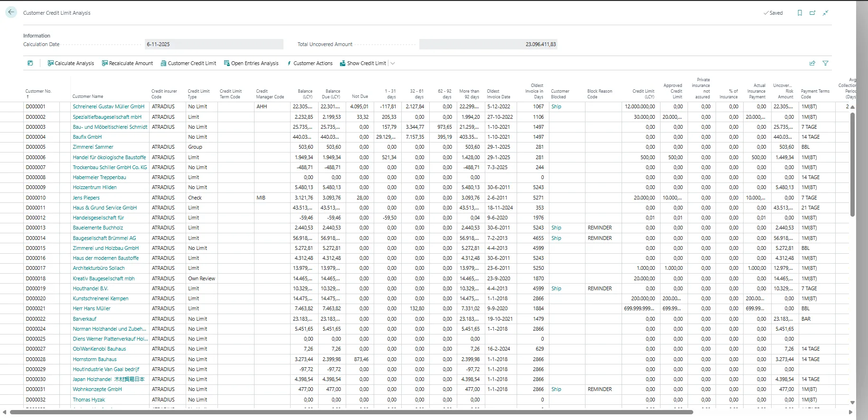Viewport: 868px width, 420px height.
Task: Expand the chevron next to Show Credit Limit
Action: 393,63
